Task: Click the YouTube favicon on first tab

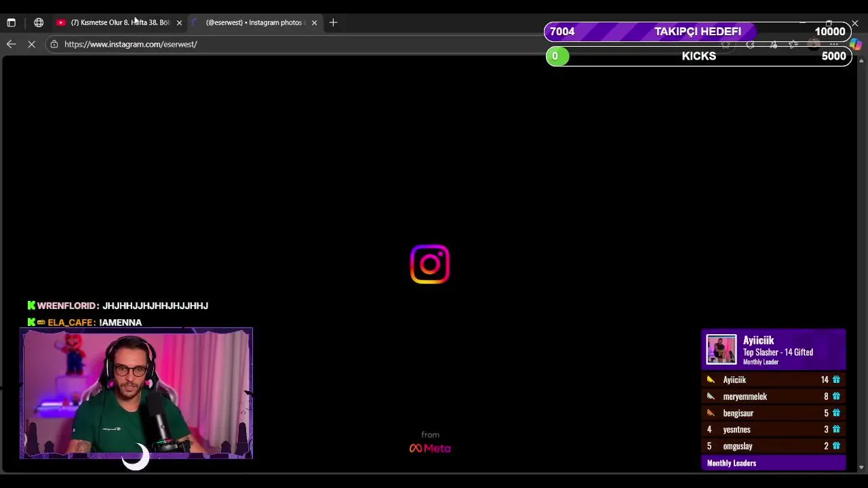Action: tap(61, 22)
